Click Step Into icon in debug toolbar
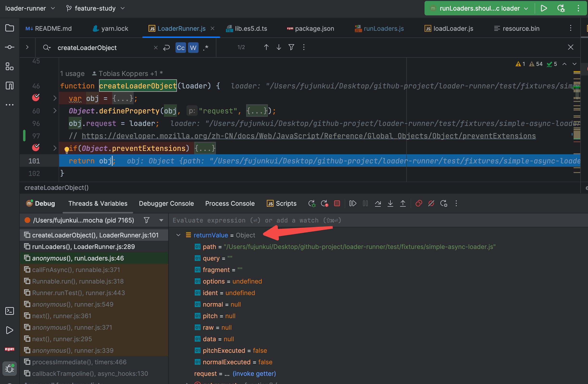Viewport: 588px width, 384px height. (x=390, y=204)
